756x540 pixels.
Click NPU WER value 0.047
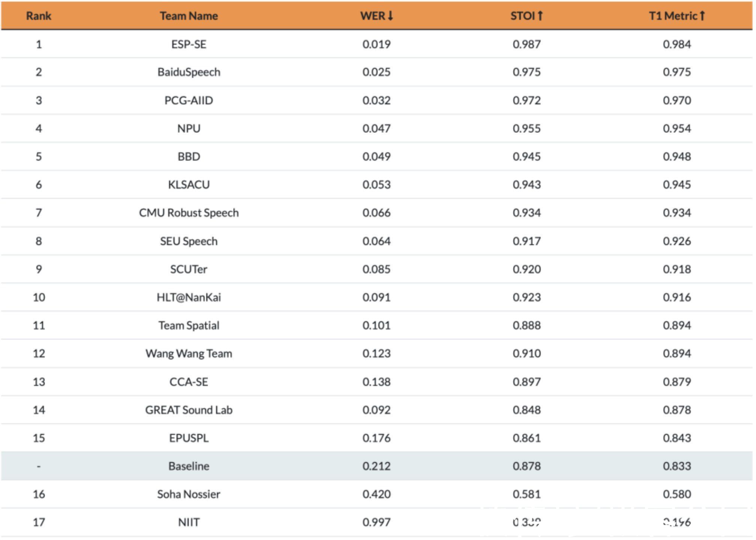376,129
